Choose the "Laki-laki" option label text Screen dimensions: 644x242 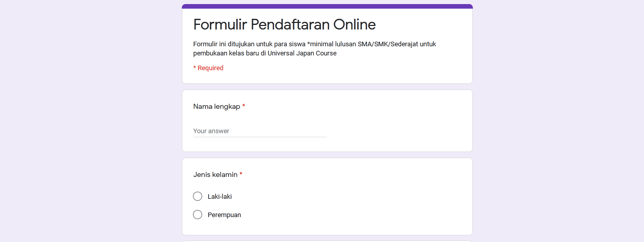(x=219, y=196)
